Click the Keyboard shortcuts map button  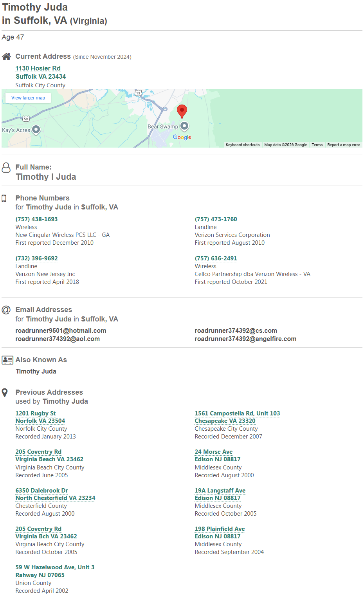click(x=243, y=145)
